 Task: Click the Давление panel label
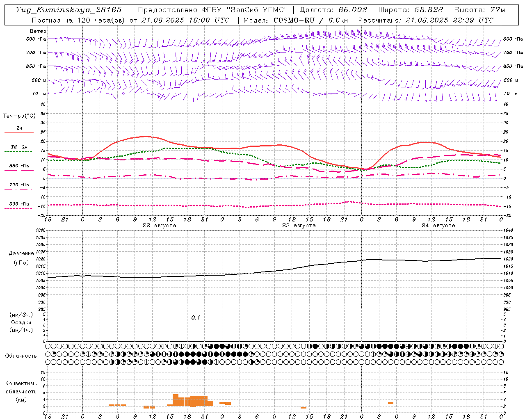click(x=21, y=253)
